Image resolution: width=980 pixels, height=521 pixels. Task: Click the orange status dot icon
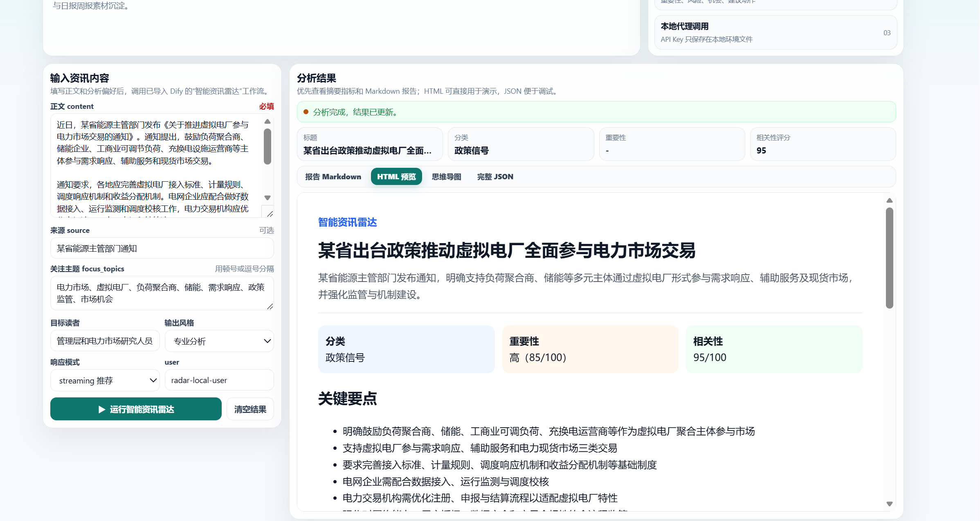[x=306, y=112]
